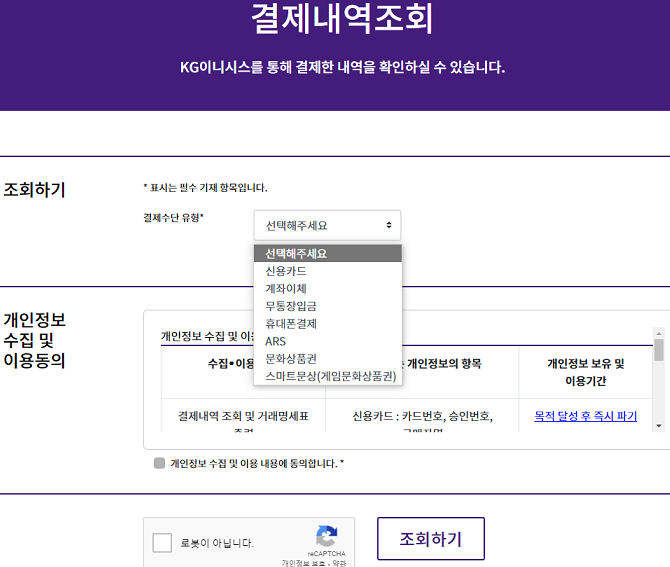Screen dimensions: 670x567
Task: Click the 표시는 필수 기재 항목입니다 note
Action: tap(206, 188)
